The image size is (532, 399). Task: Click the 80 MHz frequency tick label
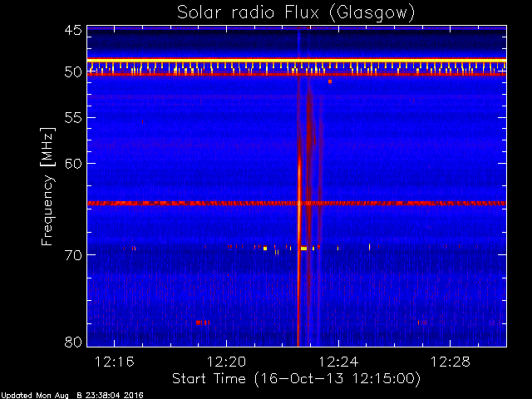(73, 342)
